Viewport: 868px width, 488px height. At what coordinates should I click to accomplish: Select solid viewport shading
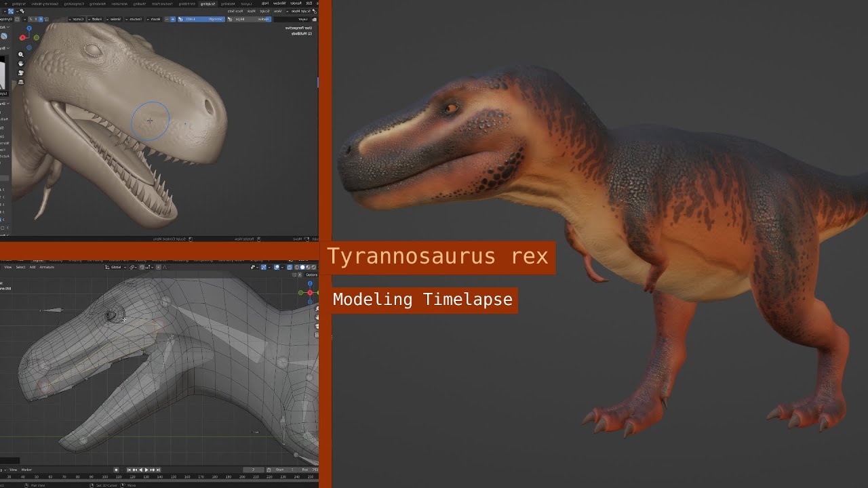(x=302, y=267)
